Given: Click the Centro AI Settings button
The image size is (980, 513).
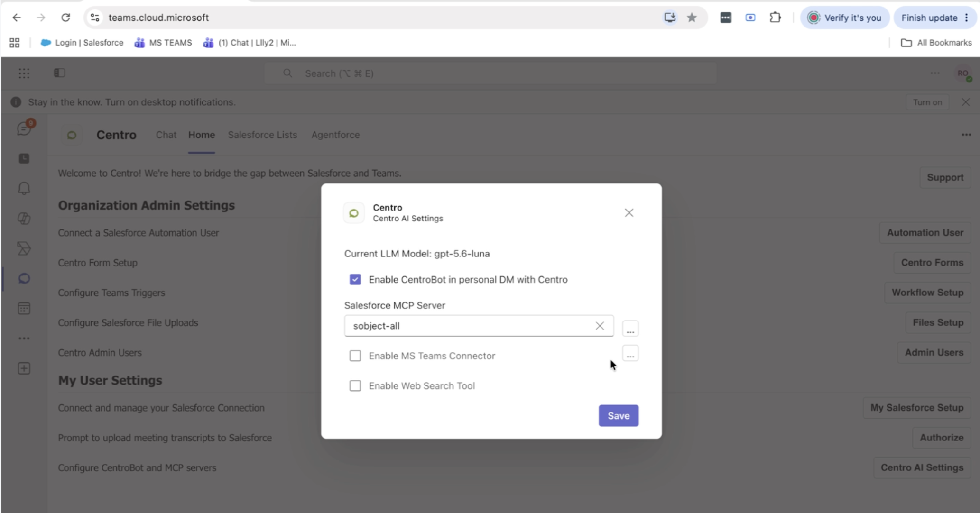Looking at the screenshot, I should click(x=922, y=467).
